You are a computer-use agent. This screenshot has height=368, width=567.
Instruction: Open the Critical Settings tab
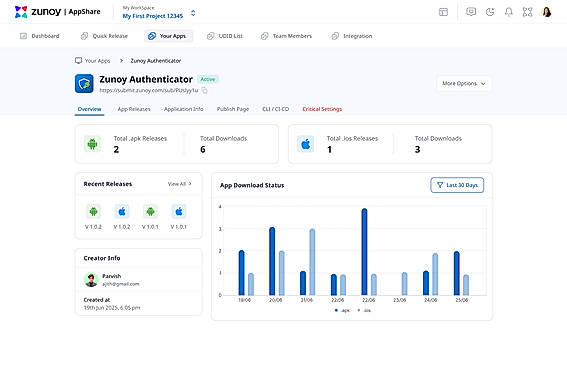tap(322, 109)
